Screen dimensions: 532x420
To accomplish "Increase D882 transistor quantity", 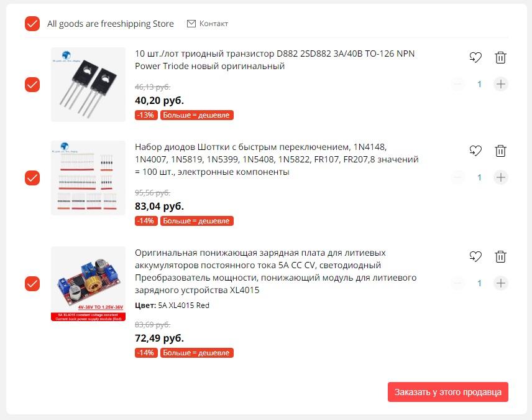I will pos(500,84).
